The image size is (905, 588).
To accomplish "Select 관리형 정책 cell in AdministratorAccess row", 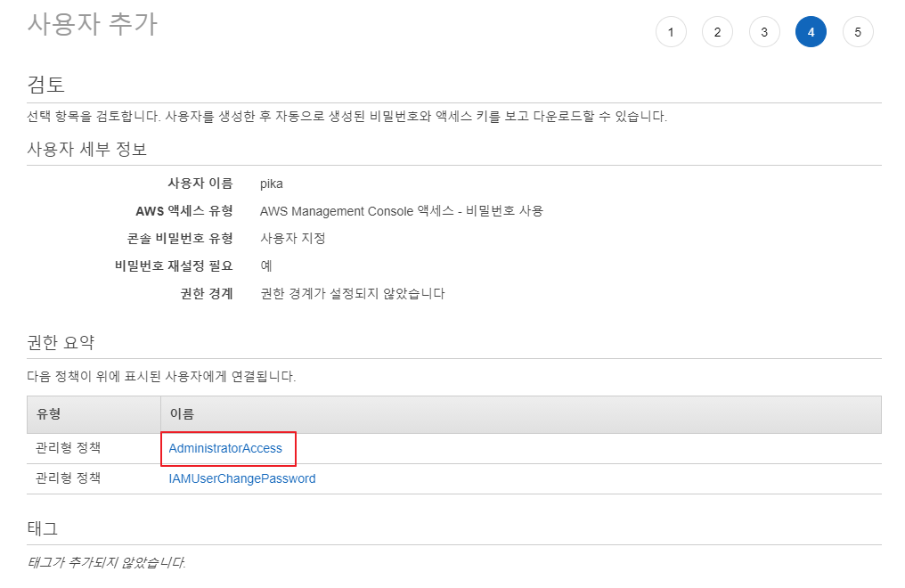I will 68,447.
